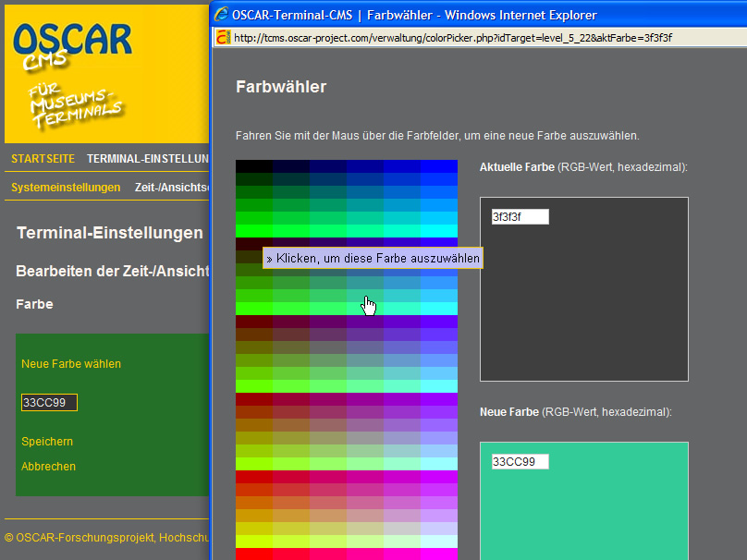This screenshot has width=747, height=560.
Task: Click the page favicon in the address bar
Action: tap(223, 38)
